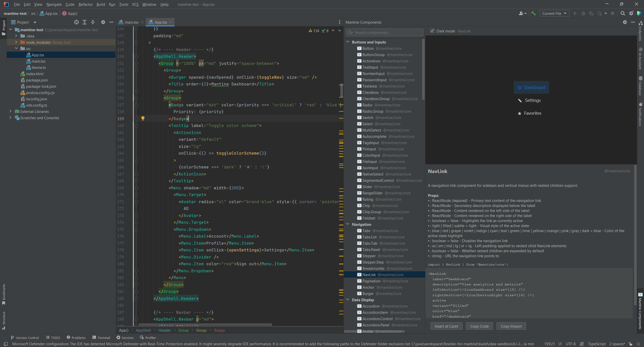Click the Copy Code button
Viewport: 644px width, 347px height.
point(479,326)
